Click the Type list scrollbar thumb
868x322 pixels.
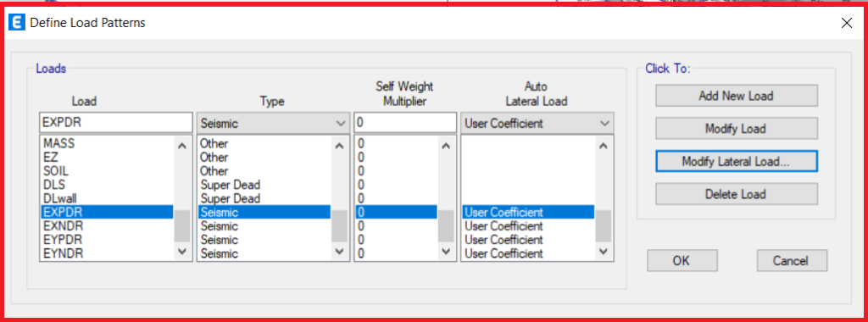coord(339,225)
